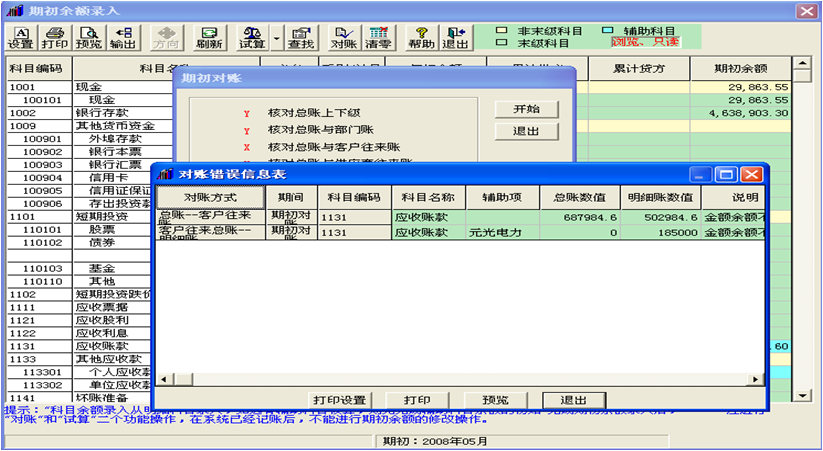Image resolution: width=823 pixels, height=451 pixels.
Task: Click the 退出 (Exit) icon in the main toolbar
Action: coord(455,38)
